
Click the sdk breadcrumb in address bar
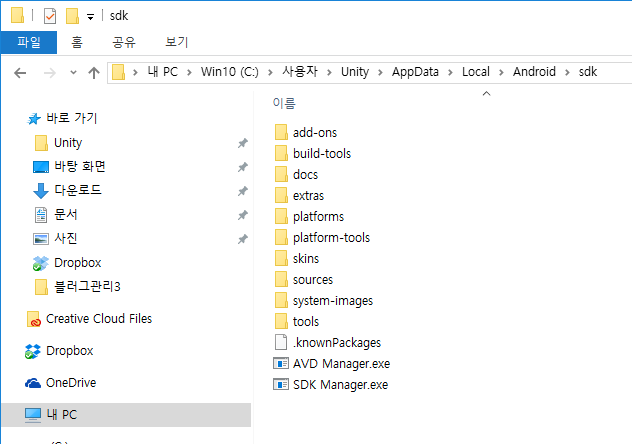pyautogui.click(x=588, y=72)
